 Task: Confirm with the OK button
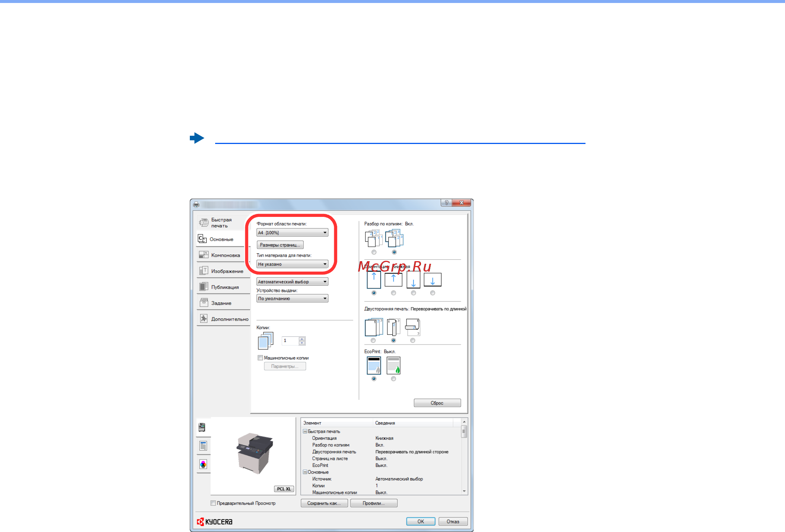pos(421,522)
